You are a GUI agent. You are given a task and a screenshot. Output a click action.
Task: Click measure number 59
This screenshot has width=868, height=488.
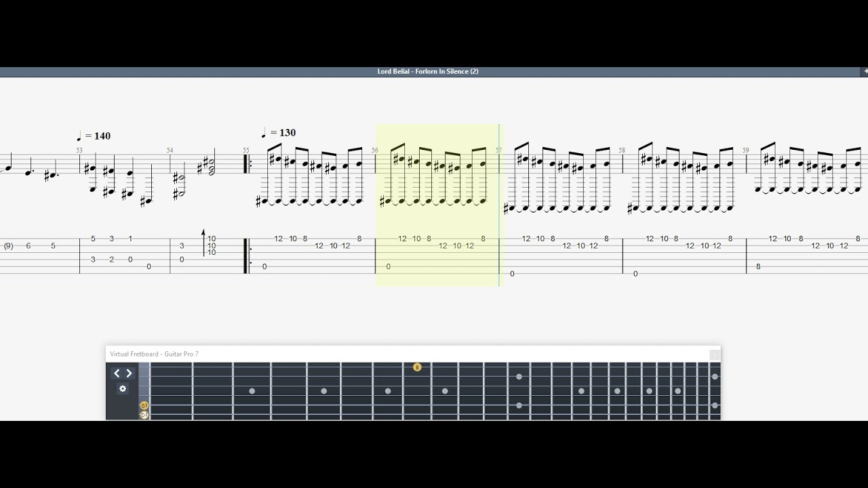point(746,150)
